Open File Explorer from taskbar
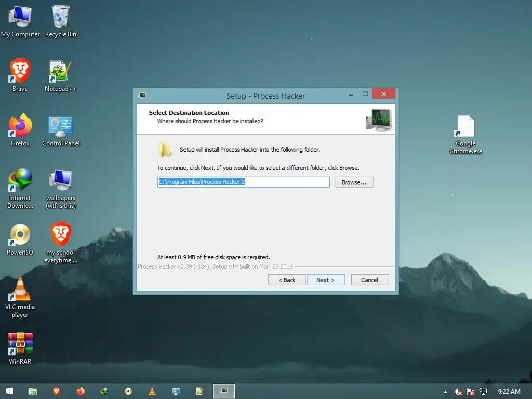Image resolution: width=532 pixels, height=399 pixels. point(33,391)
